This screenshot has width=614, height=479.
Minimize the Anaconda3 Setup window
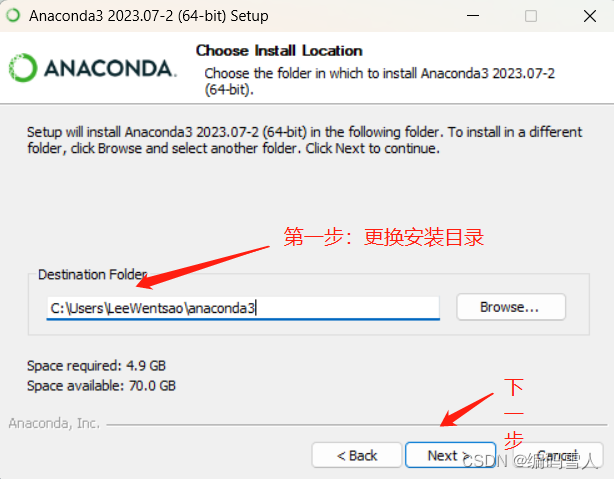(473, 16)
